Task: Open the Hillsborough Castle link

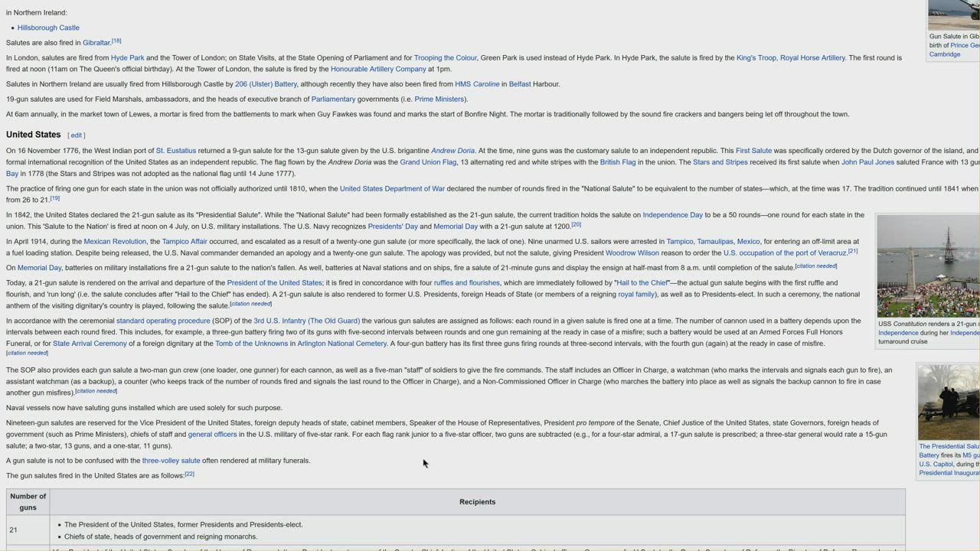Action: tap(48, 28)
